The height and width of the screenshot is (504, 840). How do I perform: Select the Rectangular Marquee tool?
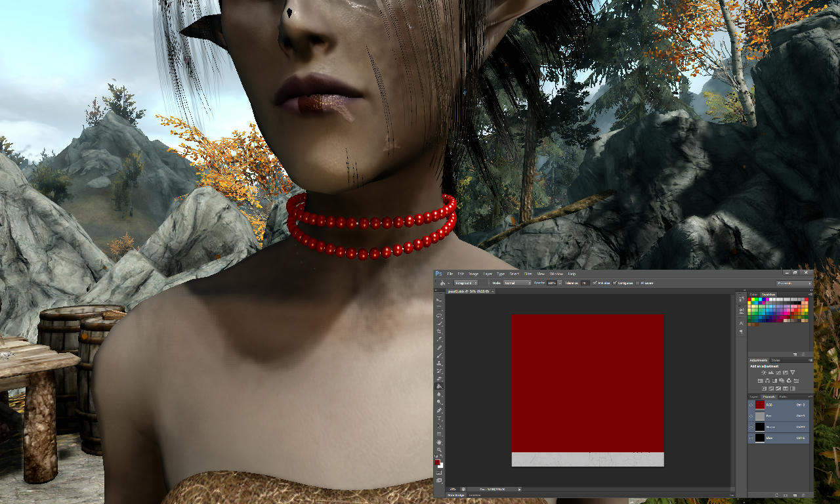pos(439,308)
